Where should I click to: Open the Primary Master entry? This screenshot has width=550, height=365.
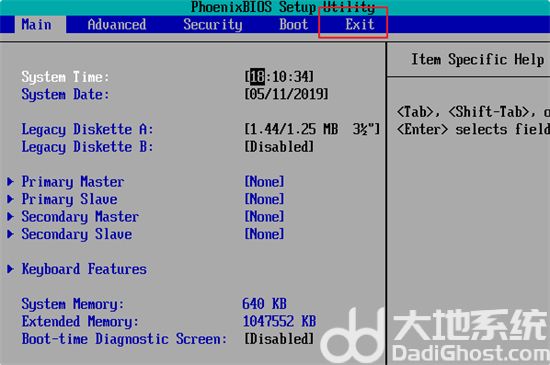73,182
